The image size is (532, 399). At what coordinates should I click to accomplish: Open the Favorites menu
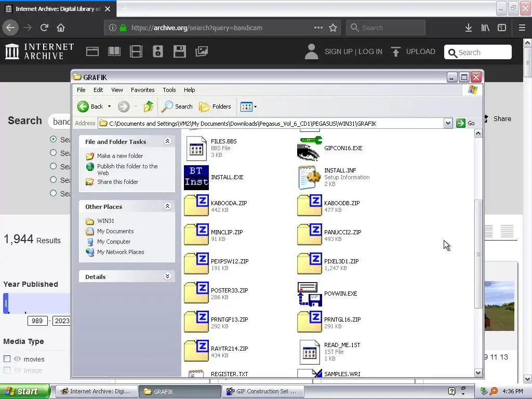click(142, 90)
